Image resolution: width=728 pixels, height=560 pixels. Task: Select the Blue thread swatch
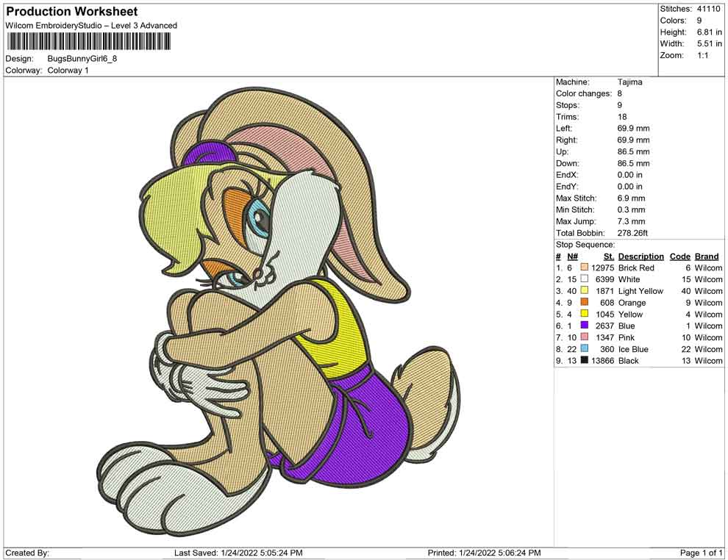(585, 326)
